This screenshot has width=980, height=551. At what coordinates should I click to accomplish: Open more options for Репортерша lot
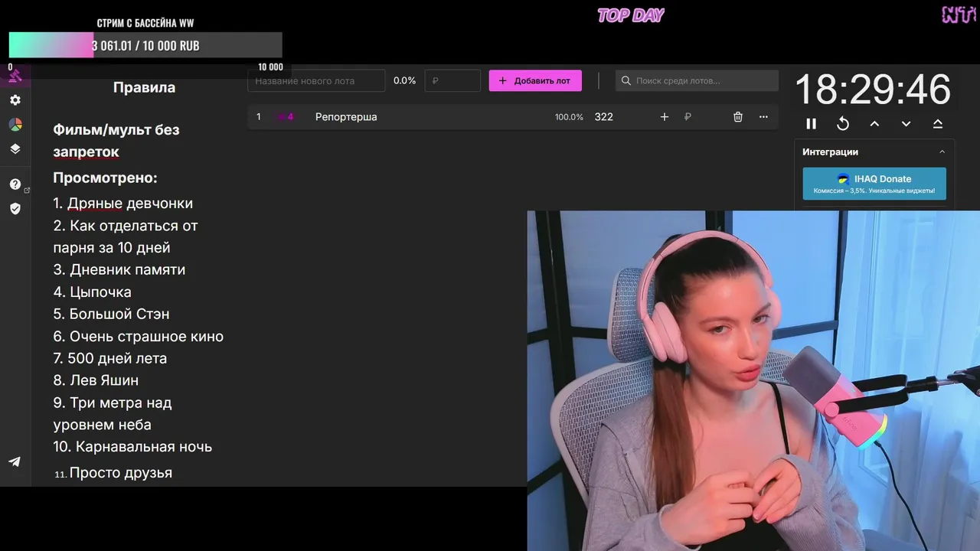coord(763,117)
